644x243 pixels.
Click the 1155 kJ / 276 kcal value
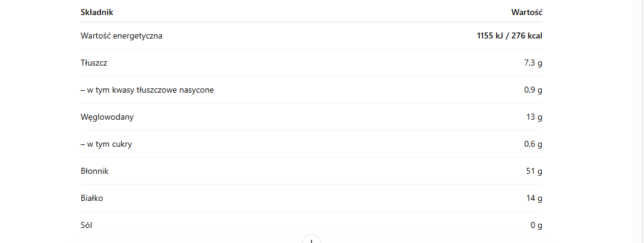[x=509, y=35]
